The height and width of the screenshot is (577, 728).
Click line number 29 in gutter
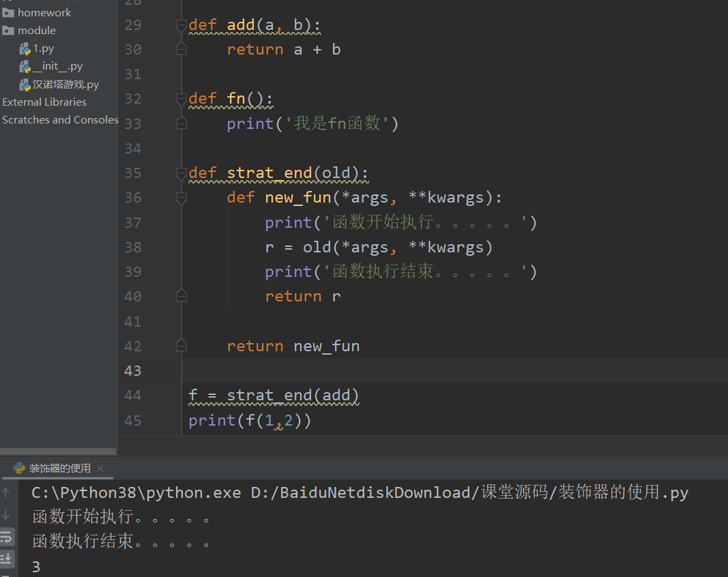(x=133, y=25)
